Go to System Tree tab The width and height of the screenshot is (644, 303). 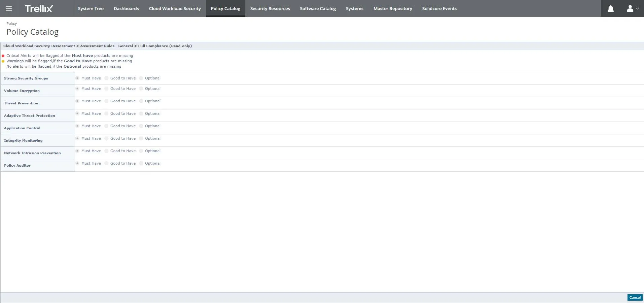(91, 9)
